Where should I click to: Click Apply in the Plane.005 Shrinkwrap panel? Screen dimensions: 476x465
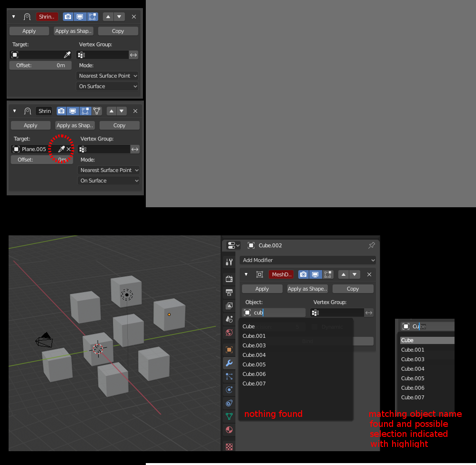click(30, 125)
